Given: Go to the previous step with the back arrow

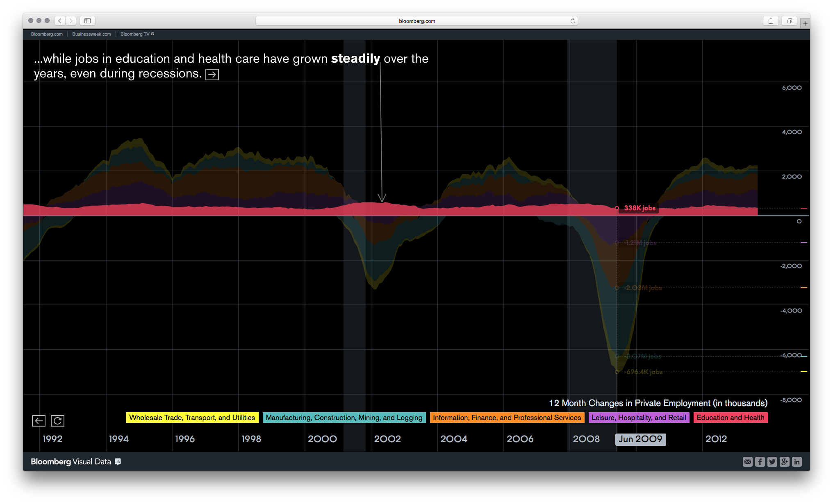Looking at the screenshot, I should (x=39, y=421).
